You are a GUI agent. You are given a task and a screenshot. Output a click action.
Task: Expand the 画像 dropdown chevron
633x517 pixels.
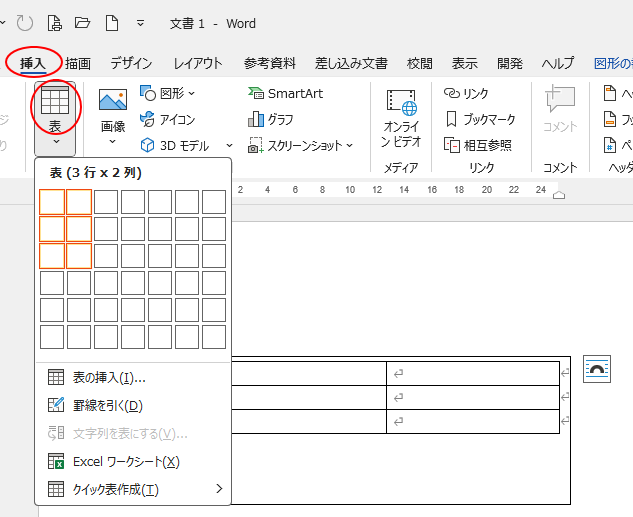tap(113, 142)
